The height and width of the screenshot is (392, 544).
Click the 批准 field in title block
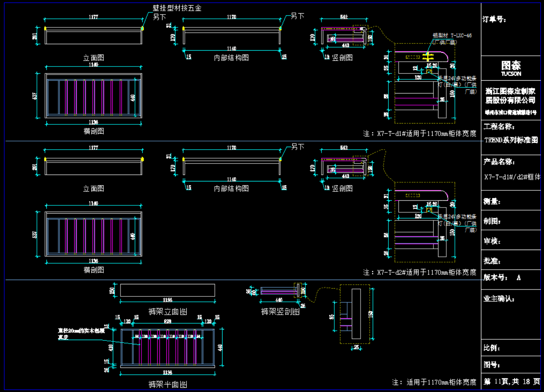point(492,261)
